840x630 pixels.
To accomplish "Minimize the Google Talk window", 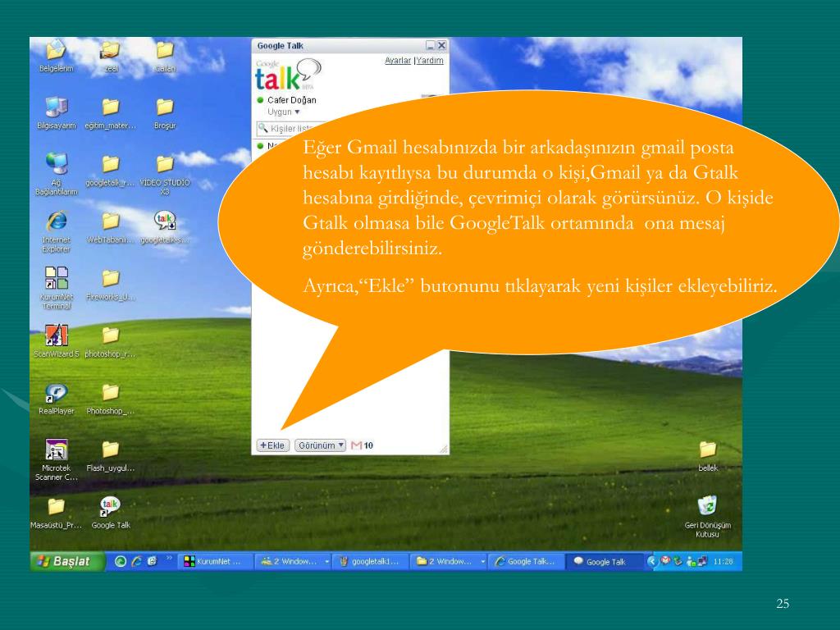I will [431, 46].
